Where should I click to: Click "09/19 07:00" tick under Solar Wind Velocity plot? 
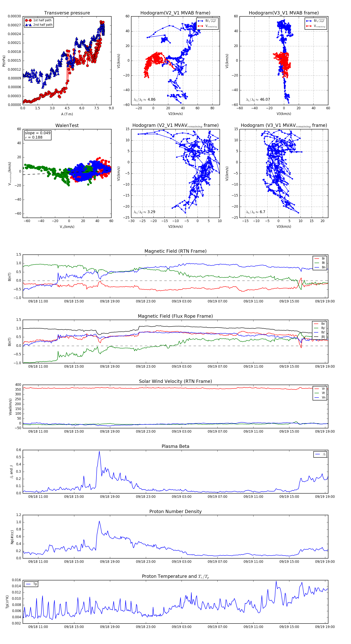click(217, 431)
